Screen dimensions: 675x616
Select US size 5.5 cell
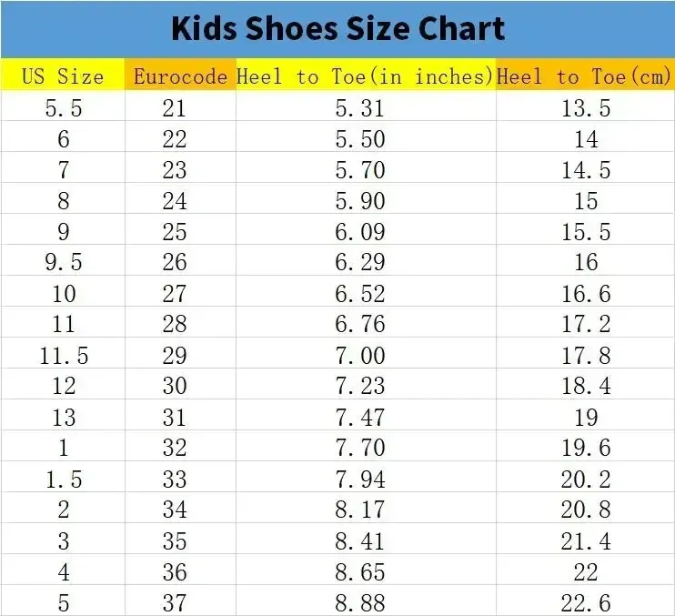[x=63, y=108]
